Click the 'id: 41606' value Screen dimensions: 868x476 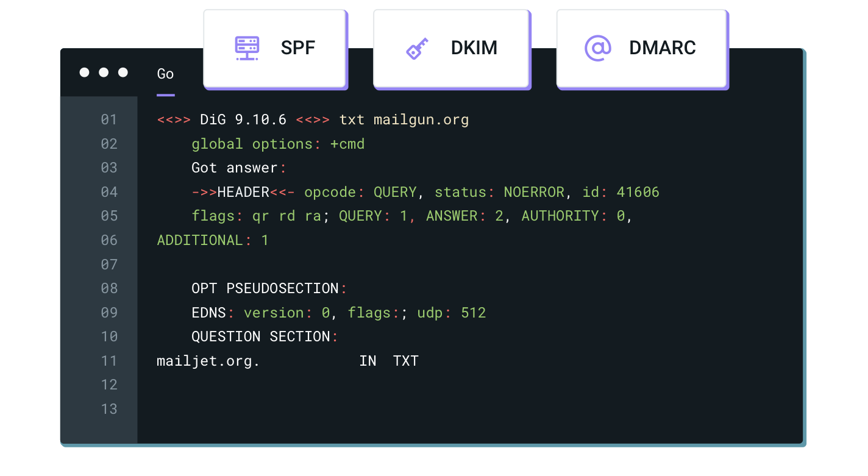click(x=621, y=192)
